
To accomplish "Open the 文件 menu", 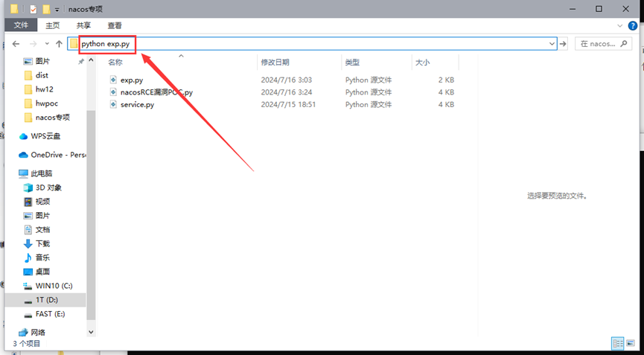I will [20, 25].
